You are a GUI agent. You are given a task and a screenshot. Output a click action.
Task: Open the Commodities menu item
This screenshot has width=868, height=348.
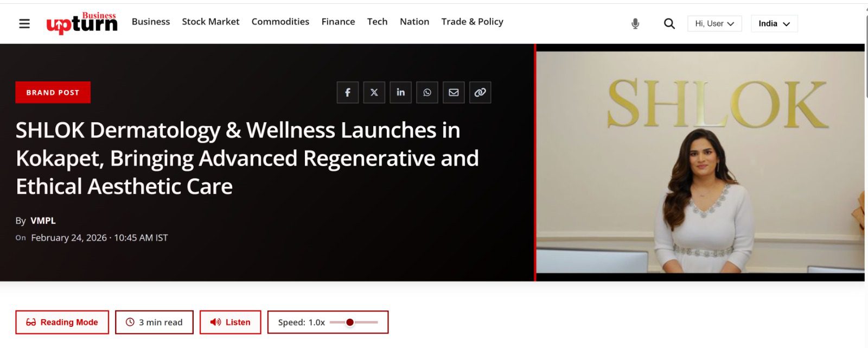coord(280,22)
